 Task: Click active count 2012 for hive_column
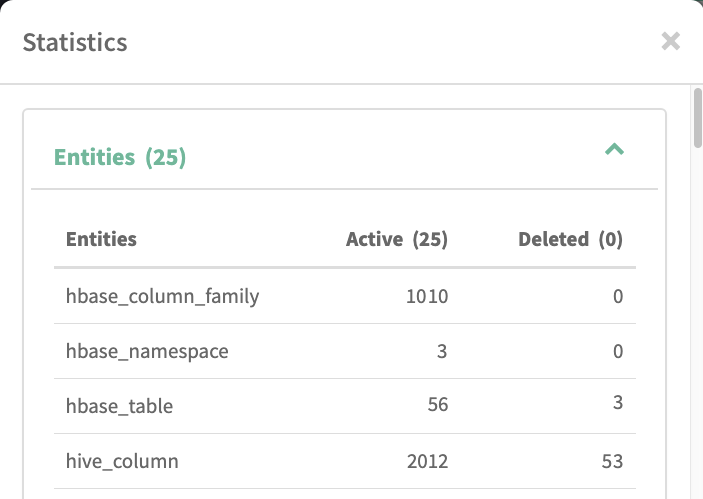[x=428, y=461]
